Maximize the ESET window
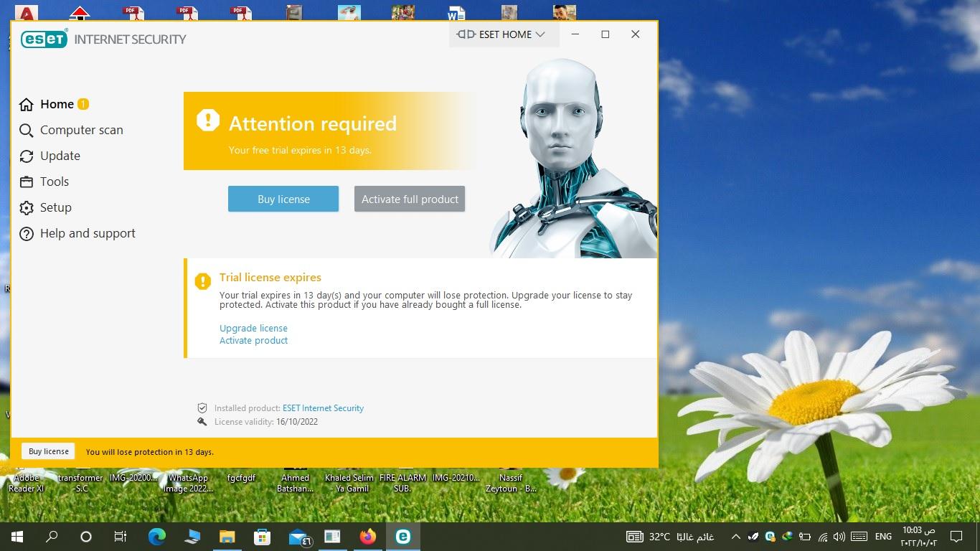The image size is (980, 551). pos(606,34)
